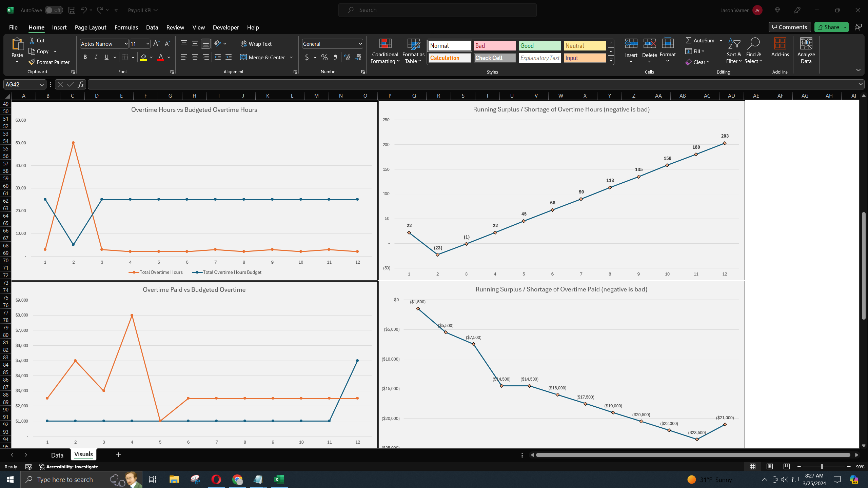The width and height of the screenshot is (868, 488).
Task: Open the Fill dropdown
Action: (x=695, y=51)
